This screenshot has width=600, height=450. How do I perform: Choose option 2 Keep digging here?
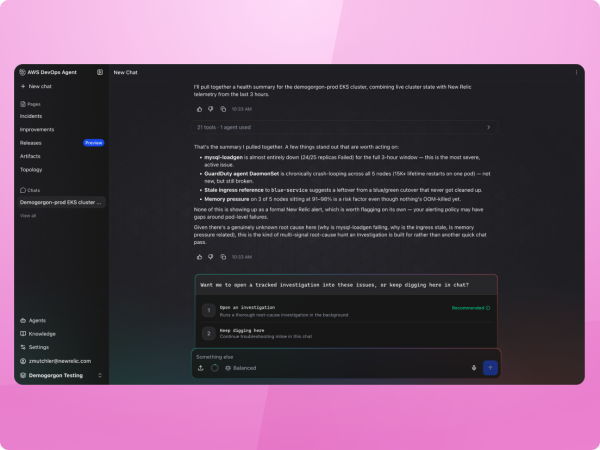coord(346,333)
